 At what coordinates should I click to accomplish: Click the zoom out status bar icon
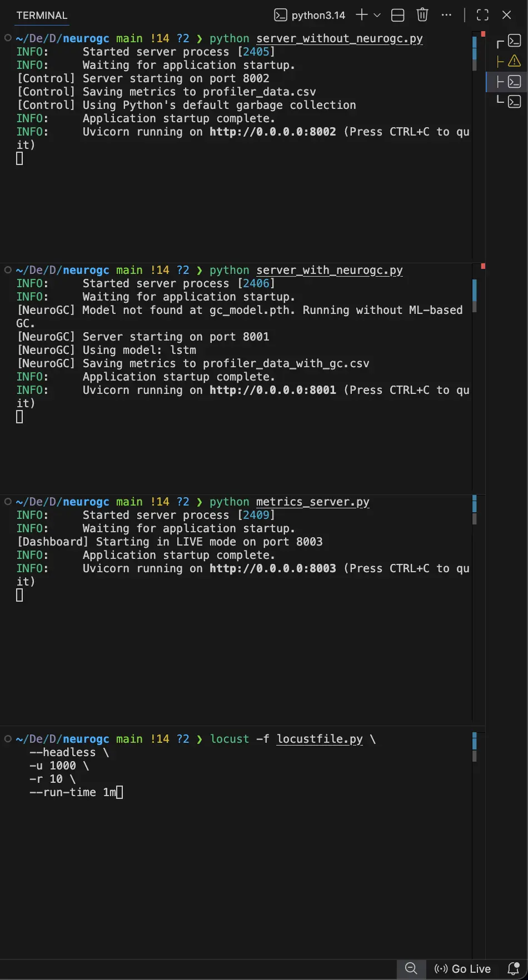[x=411, y=968]
